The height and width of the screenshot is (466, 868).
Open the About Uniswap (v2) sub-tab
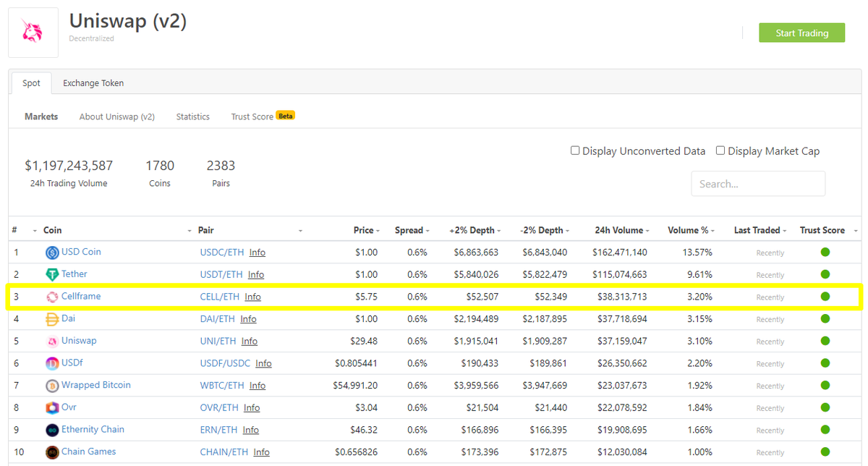(x=117, y=116)
